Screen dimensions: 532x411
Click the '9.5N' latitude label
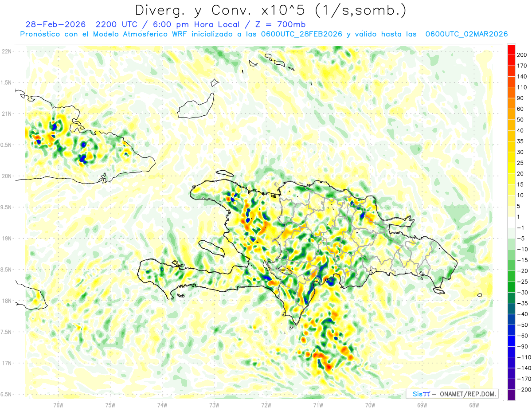click(7, 207)
